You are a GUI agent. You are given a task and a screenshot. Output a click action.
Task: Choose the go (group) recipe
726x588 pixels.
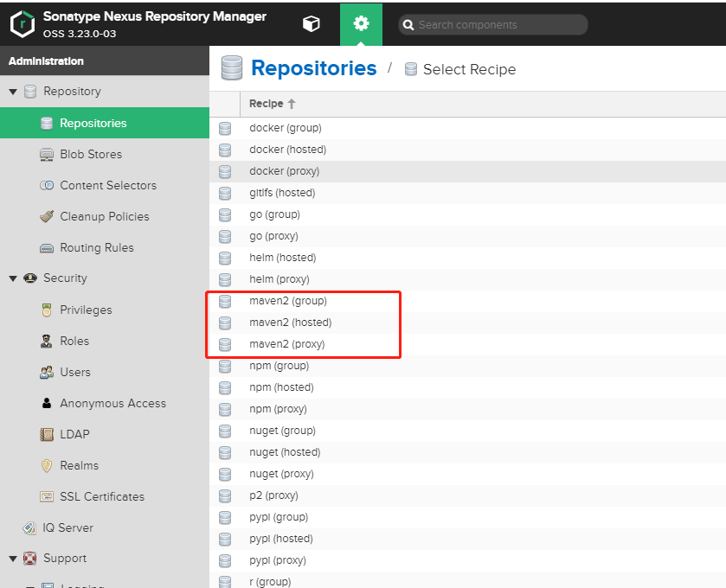[x=467, y=214]
